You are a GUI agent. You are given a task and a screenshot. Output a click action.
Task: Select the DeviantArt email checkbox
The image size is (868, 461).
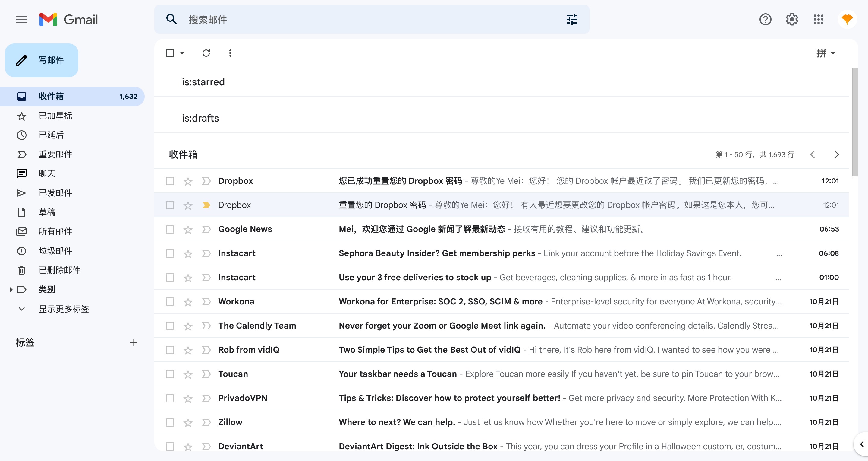point(170,446)
